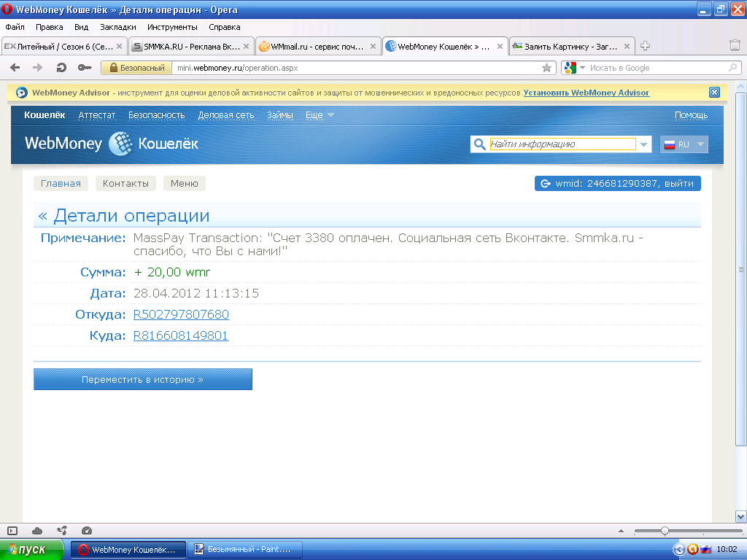This screenshot has width=747, height=560.
Task: Open the Правка menu
Action: (49, 27)
